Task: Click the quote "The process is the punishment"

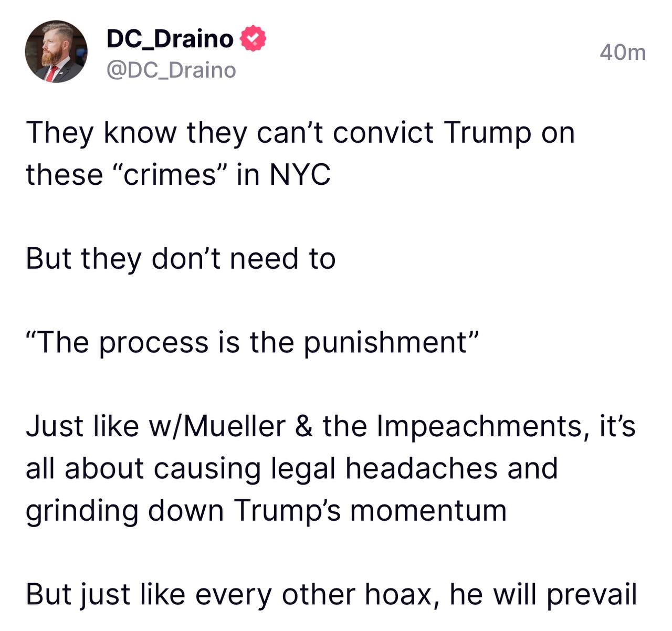Action: [x=252, y=342]
